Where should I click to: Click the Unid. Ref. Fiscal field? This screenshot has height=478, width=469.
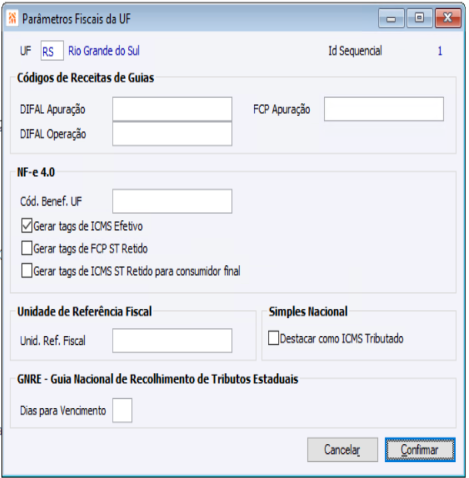[x=172, y=340]
